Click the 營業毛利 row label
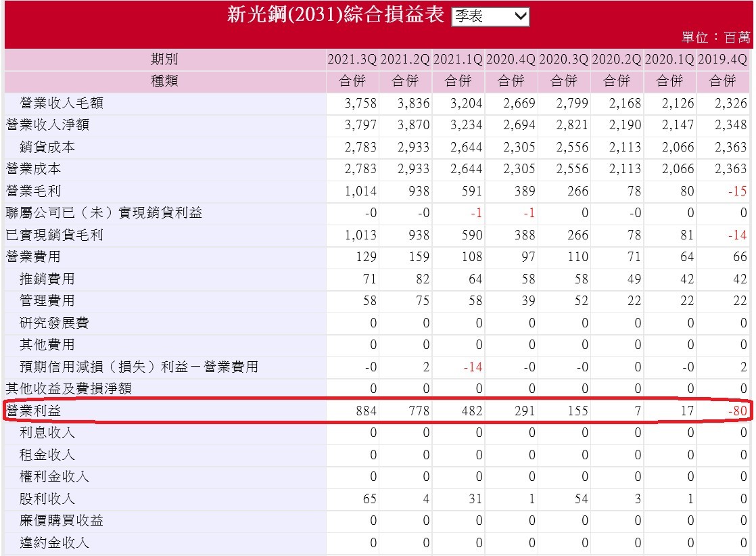This screenshot has height=556, width=756. pyautogui.click(x=33, y=191)
